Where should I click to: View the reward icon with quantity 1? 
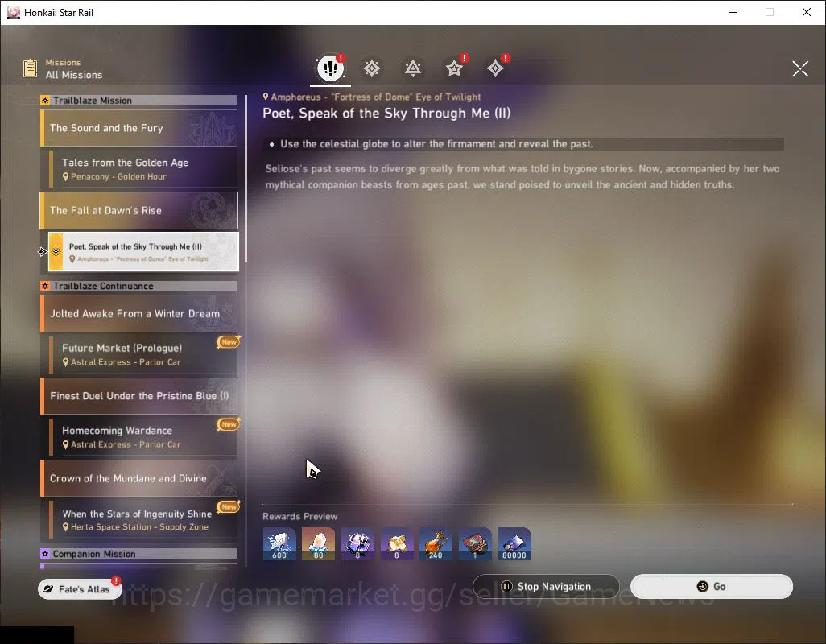click(475, 544)
